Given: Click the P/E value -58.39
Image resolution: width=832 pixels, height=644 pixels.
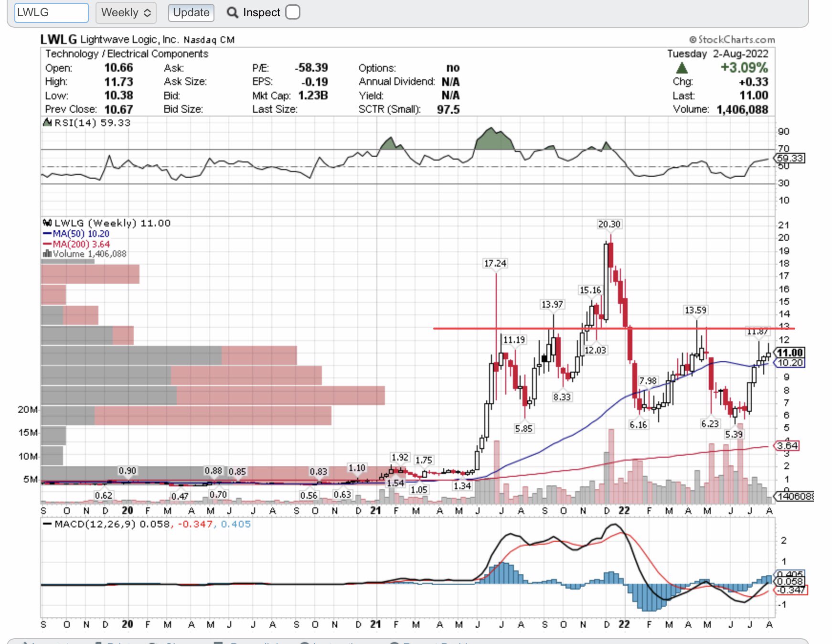Looking at the screenshot, I should tap(311, 68).
